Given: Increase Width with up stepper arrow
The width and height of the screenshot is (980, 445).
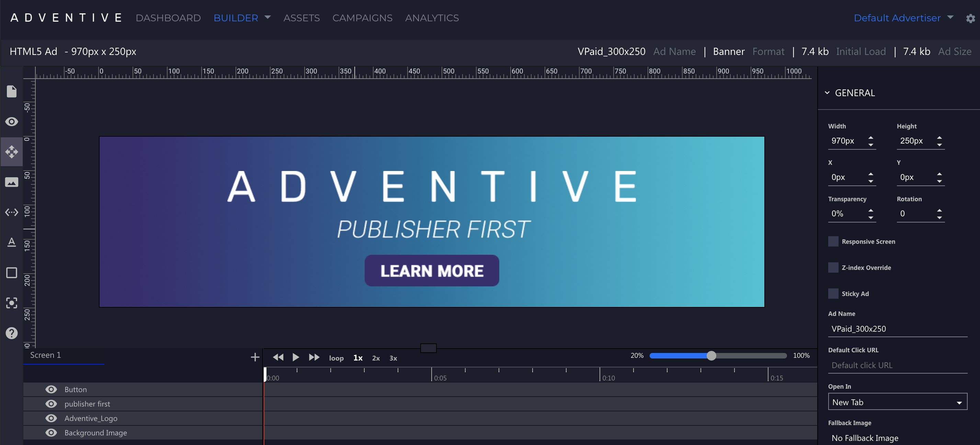Looking at the screenshot, I should [x=871, y=137].
